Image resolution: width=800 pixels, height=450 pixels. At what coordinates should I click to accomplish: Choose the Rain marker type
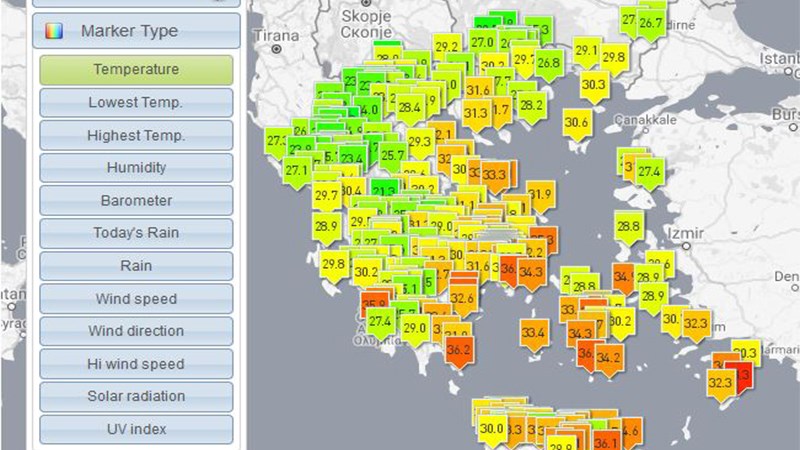tap(136, 266)
